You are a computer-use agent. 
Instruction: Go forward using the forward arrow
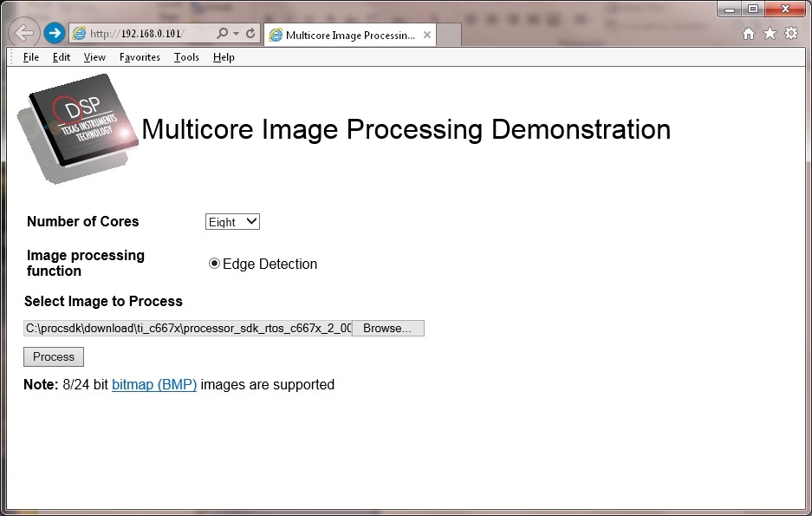[x=54, y=32]
